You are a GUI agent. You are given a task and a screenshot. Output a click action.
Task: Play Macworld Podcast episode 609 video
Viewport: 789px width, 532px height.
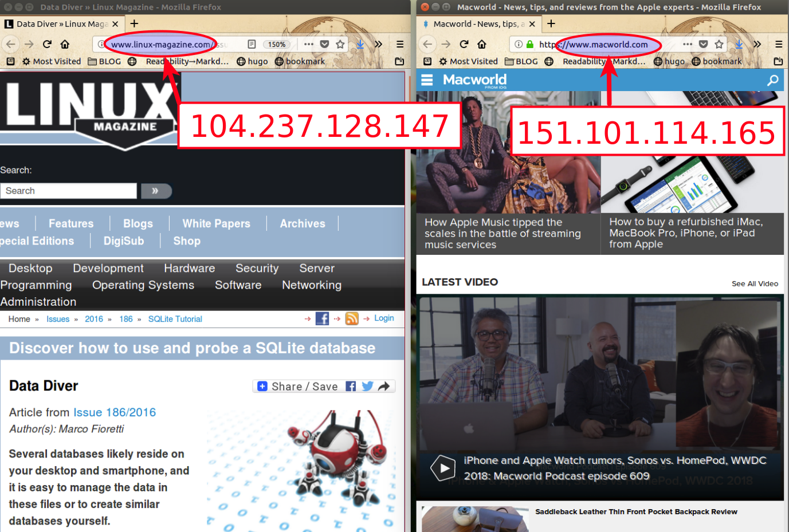pyautogui.click(x=443, y=468)
